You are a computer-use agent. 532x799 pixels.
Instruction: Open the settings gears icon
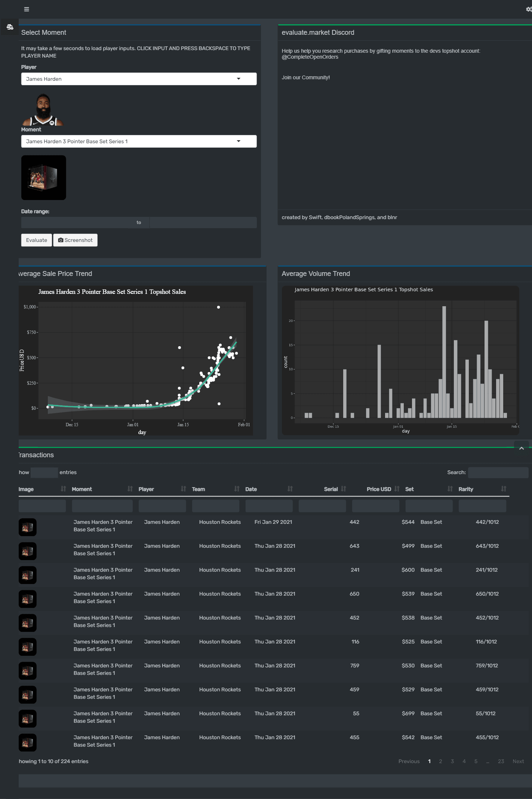coord(529,9)
